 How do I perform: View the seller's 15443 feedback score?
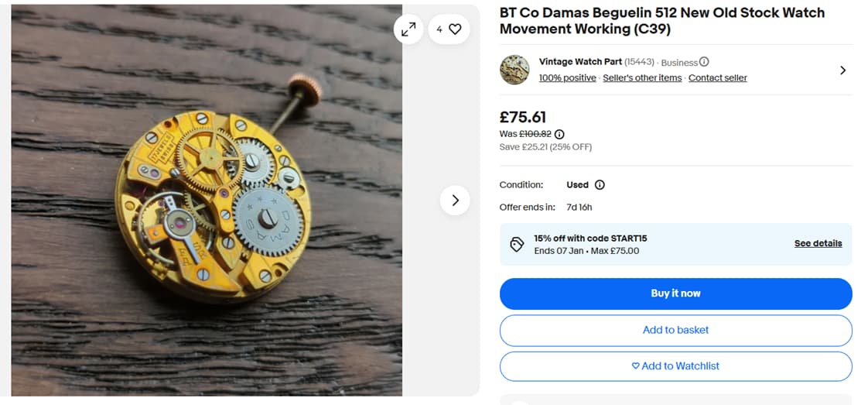[640, 62]
